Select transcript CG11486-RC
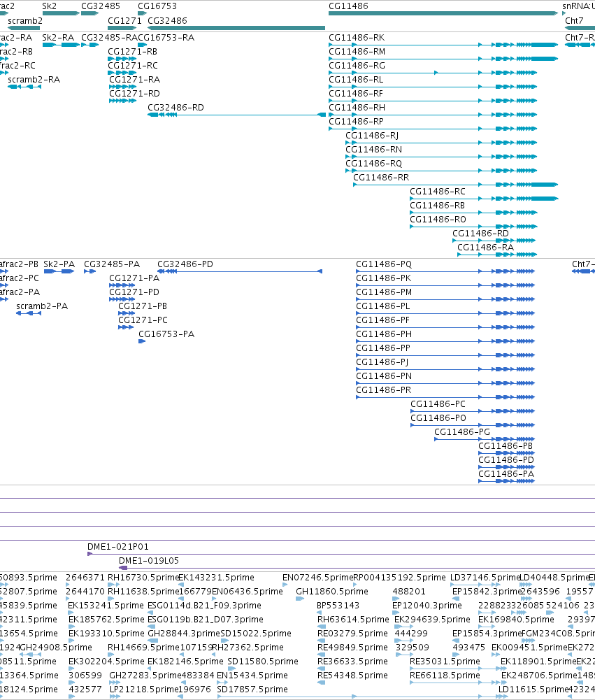The width and height of the screenshot is (595, 700). click(x=438, y=192)
